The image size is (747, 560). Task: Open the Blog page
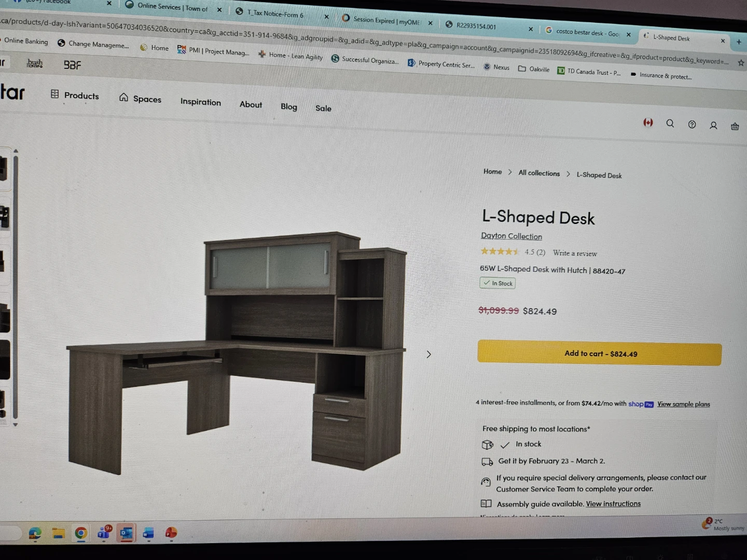coord(289,106)
